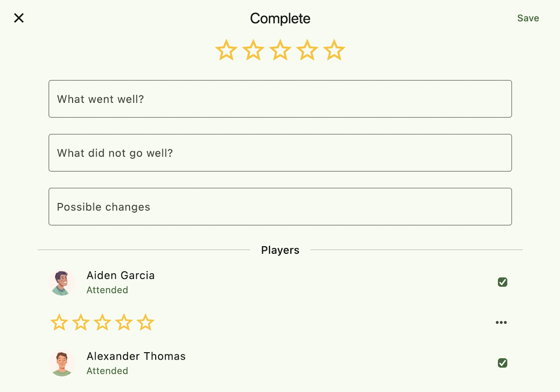This screenshot has width=560, height=392.
Task: Give the session three stars overall
Action: coord(280,50)
